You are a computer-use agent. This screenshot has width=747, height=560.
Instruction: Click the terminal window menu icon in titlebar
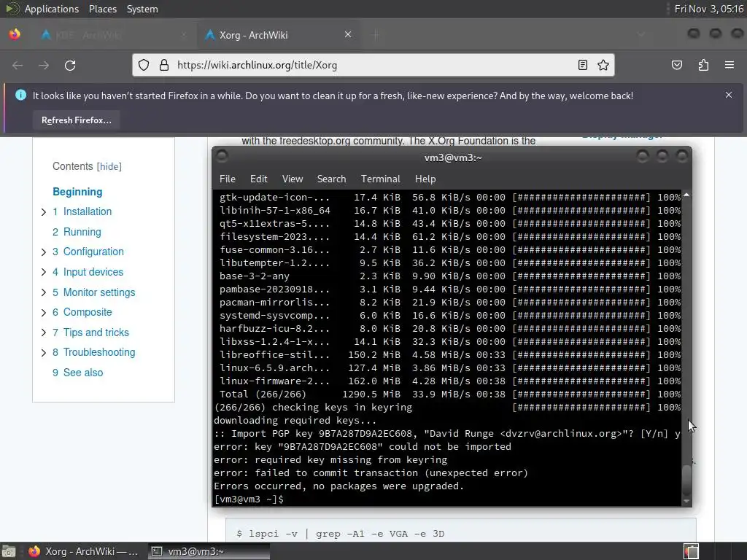pyautogui.click(x=222, y=156)
